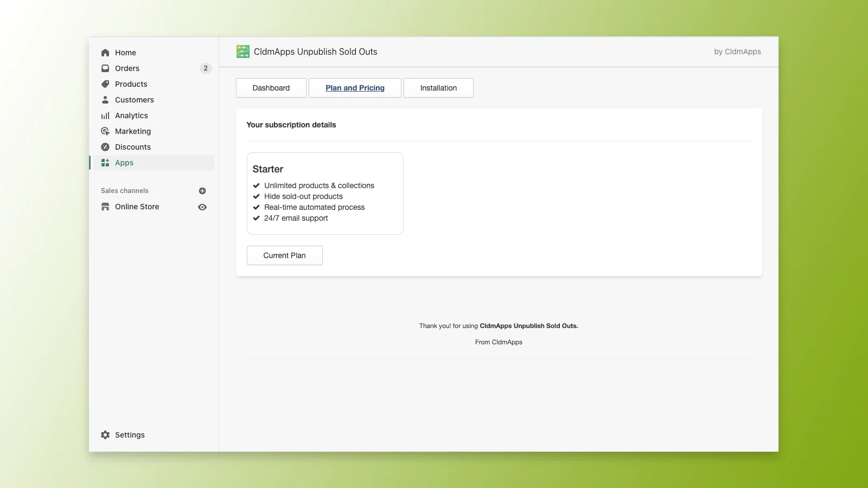Click the Starter plan title

[268, 169]
